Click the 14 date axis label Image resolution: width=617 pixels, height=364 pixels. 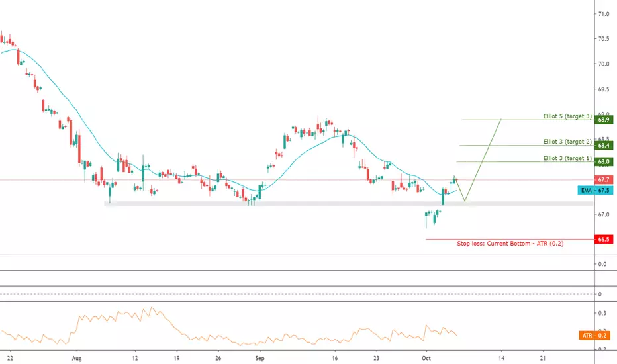[501, 358]
